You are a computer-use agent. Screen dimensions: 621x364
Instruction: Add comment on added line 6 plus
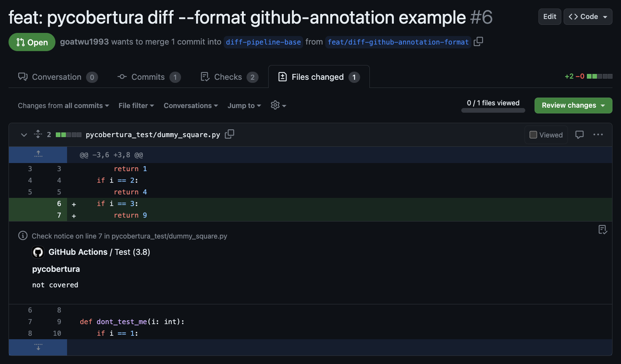pyautogui.click(x=74, y=204)
